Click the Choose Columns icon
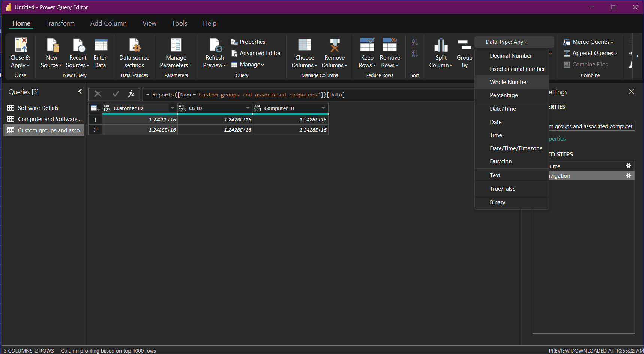Image resolution: width=644 pixels, height=354 pixels. 305,45
